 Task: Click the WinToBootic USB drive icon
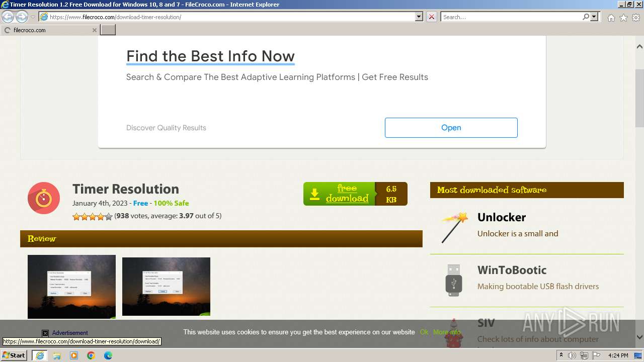coord(453,280)
